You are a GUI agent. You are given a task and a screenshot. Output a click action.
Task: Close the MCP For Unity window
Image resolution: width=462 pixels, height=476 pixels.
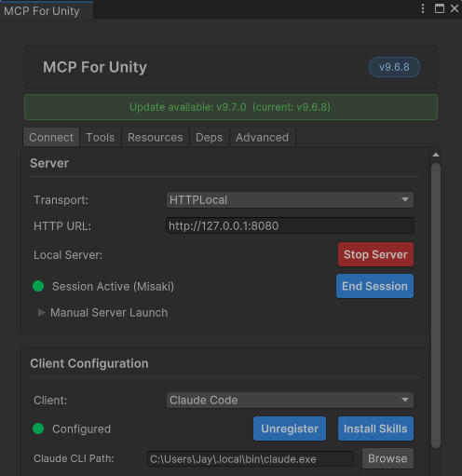[455, 8]
